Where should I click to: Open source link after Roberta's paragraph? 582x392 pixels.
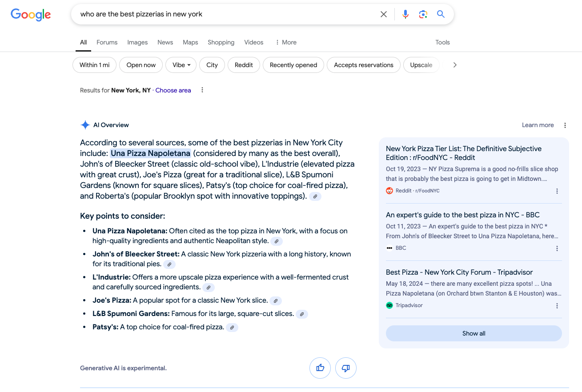tap(315, 196)
